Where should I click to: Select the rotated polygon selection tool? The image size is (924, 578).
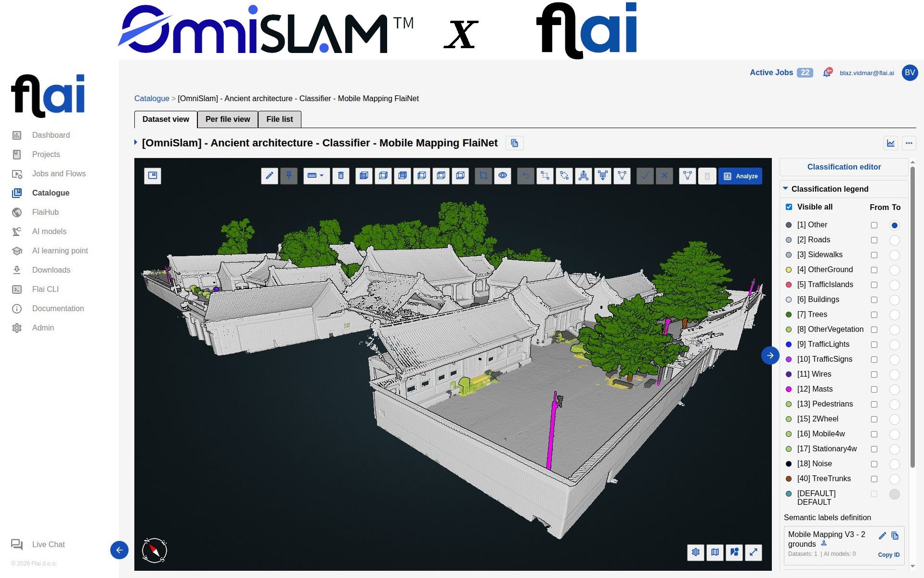point(564,176)
